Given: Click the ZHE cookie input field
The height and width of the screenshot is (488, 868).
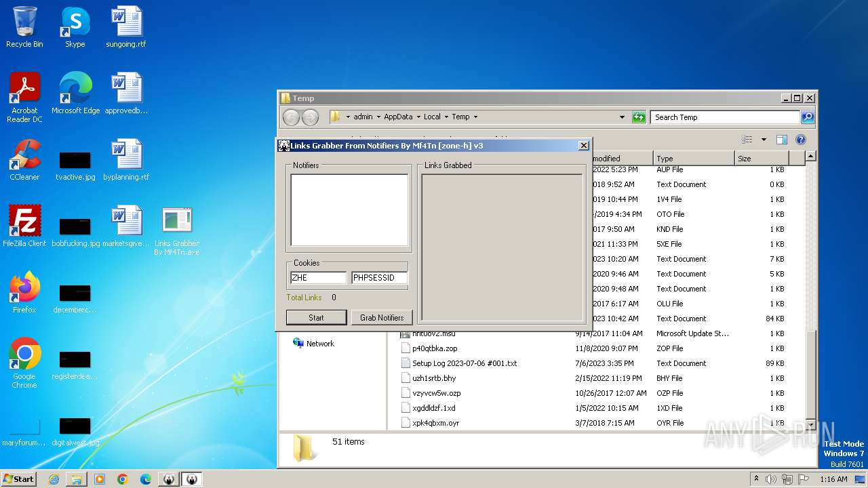Looking at the screenshot, I should click(318, 278).
